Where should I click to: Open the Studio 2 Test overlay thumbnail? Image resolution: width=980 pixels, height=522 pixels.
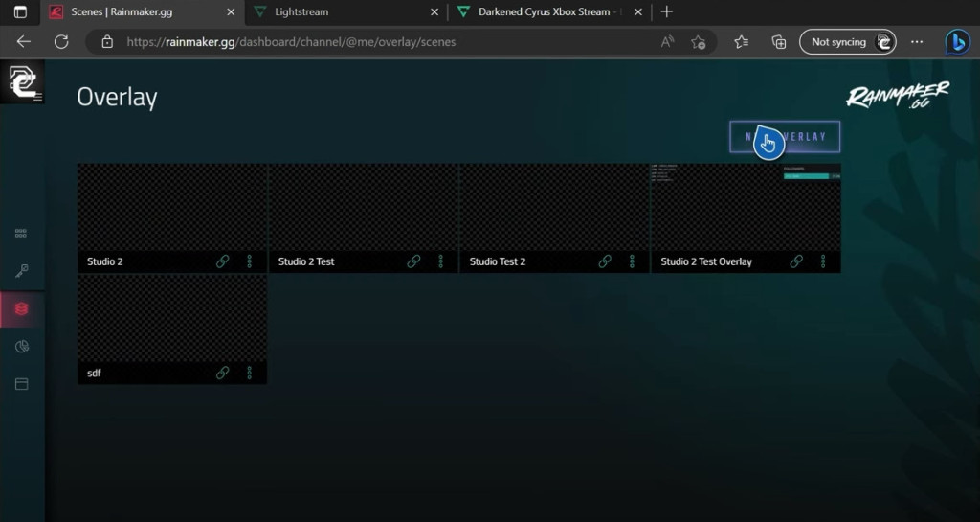tap(363, 207)
